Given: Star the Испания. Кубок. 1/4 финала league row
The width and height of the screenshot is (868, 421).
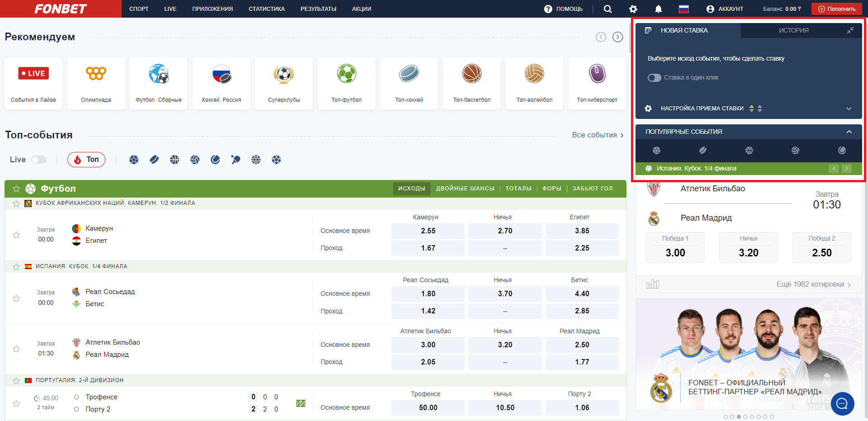Looking at the screenshot, I should click(x=16, y=267).
